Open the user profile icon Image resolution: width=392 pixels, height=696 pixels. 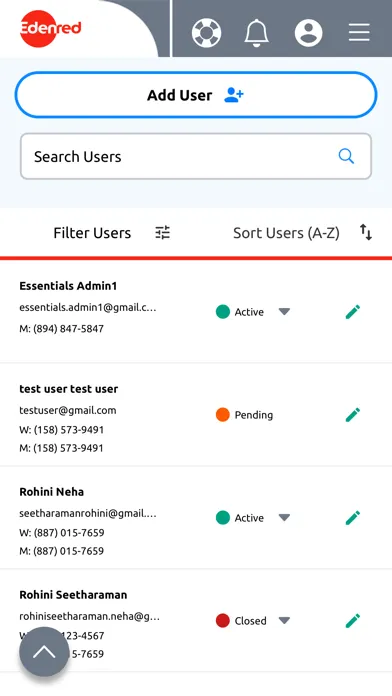[308, 32]
